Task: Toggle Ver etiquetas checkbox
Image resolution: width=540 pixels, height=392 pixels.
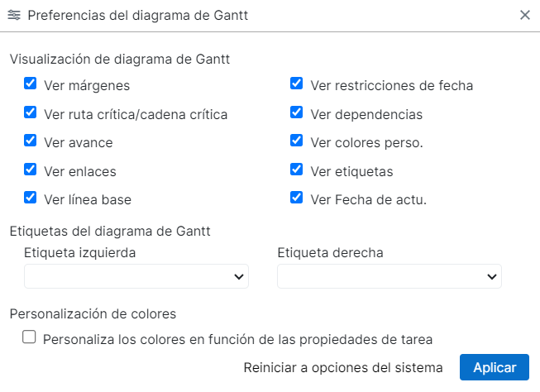Action: [297, 170]
